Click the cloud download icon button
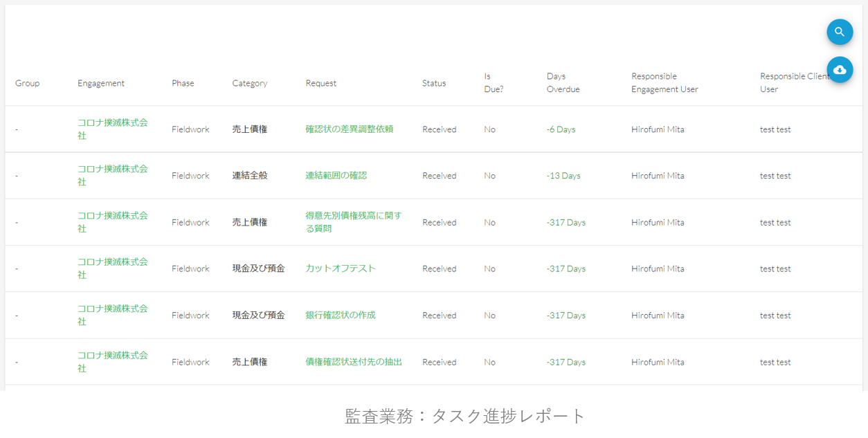The image size is (868, 438). pos(840,69)
